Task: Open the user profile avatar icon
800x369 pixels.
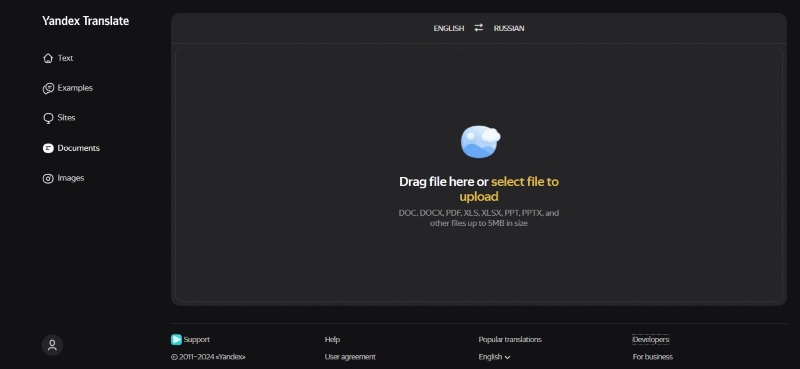Action: (52, 345)
